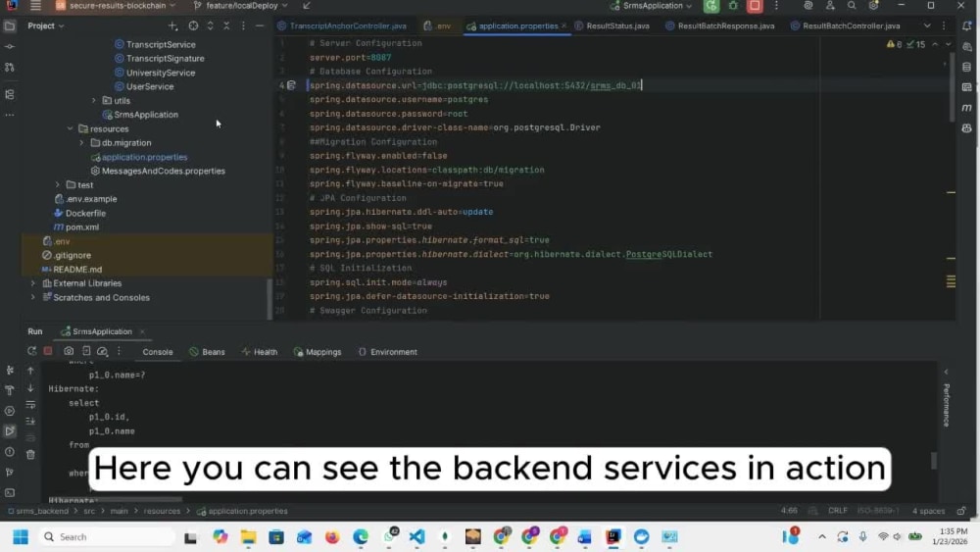The height and width of the screenshot is (552, 980).
Task: Open the Notifications bell icon
Action: point(967,26)
